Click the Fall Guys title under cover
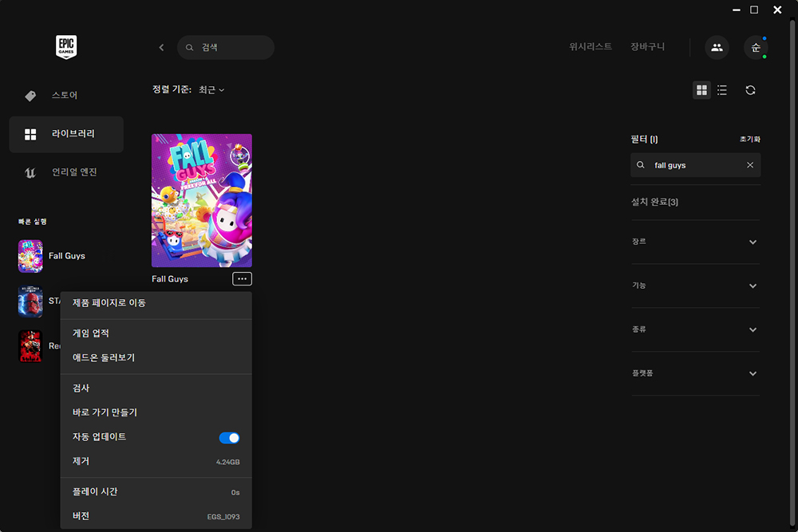Viewport: 798px width, 532px height. pos(170,278)
